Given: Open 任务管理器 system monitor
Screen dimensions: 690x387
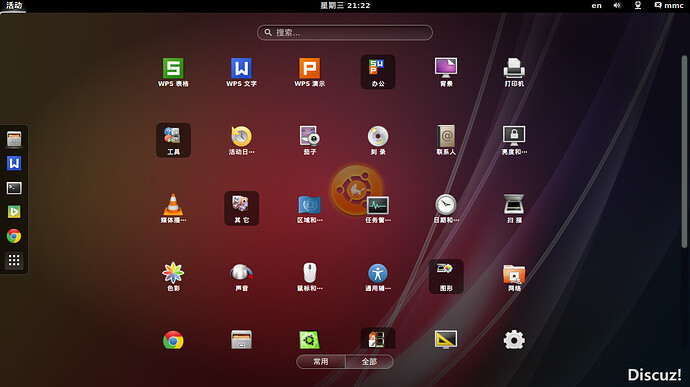Looking at the screenshot, I should [x=378, y=209].
